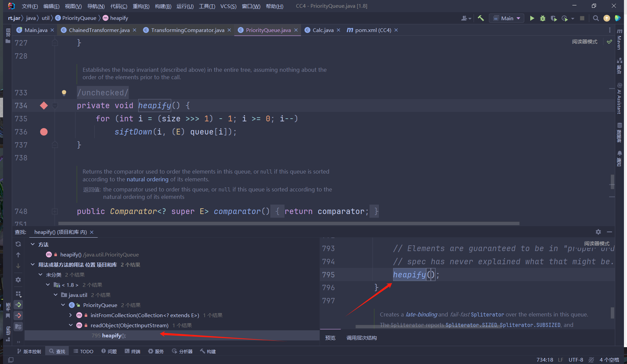Open the 文件(F) menu
Screen dimensions: 627x364
(30, 6)
